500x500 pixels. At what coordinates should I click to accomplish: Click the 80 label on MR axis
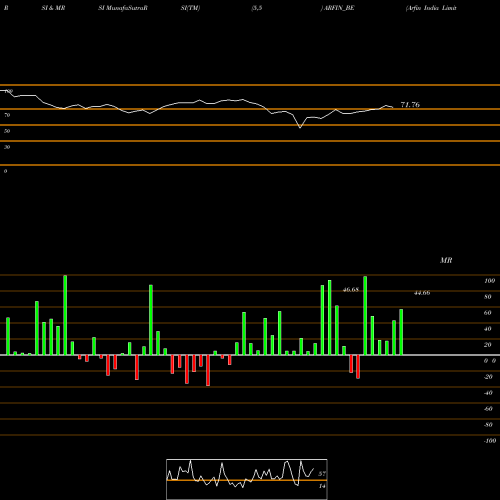tap(488, 297)
